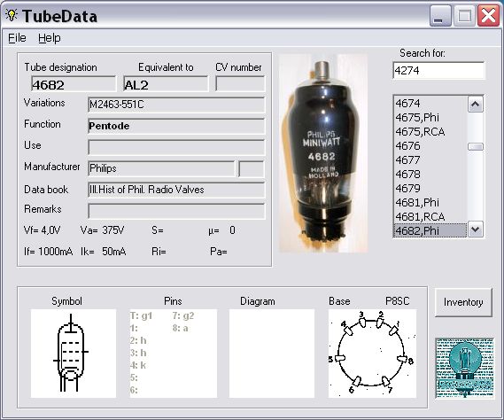Click the Pins list panel

click(x=174, y=354)
